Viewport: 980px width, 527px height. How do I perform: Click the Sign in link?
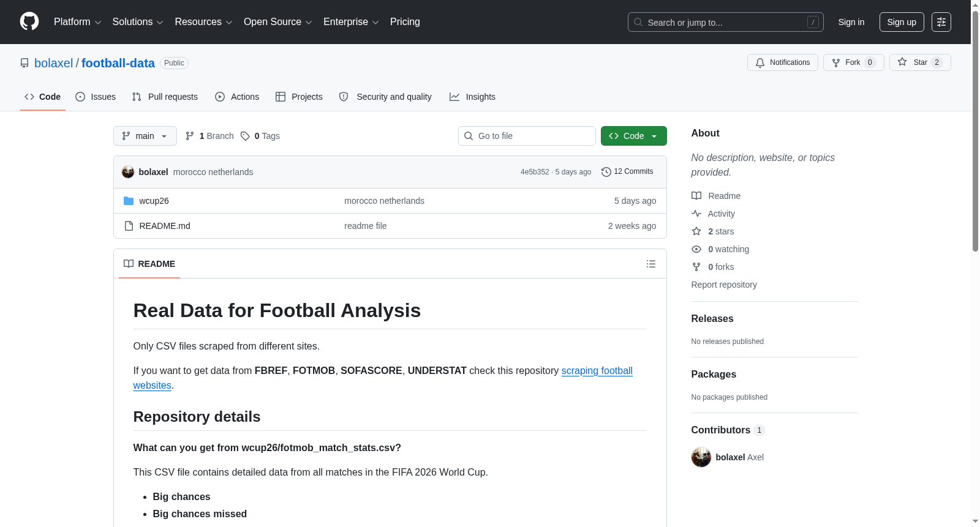(851, 22)
